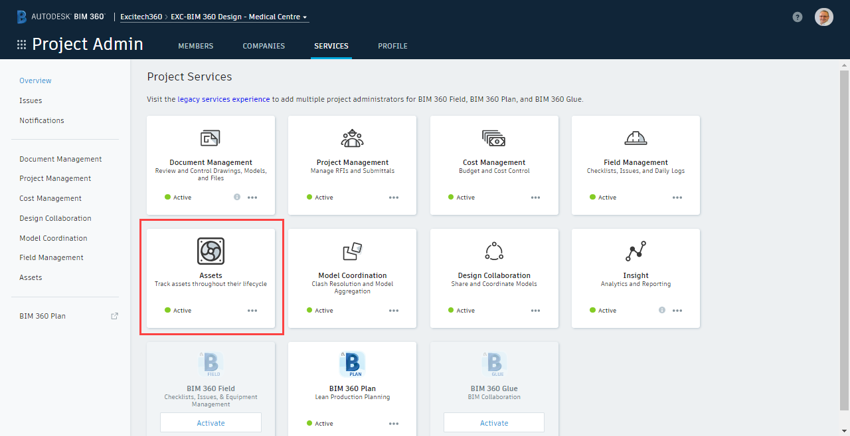Click Active status on the Insight card

tap(603, 310)
